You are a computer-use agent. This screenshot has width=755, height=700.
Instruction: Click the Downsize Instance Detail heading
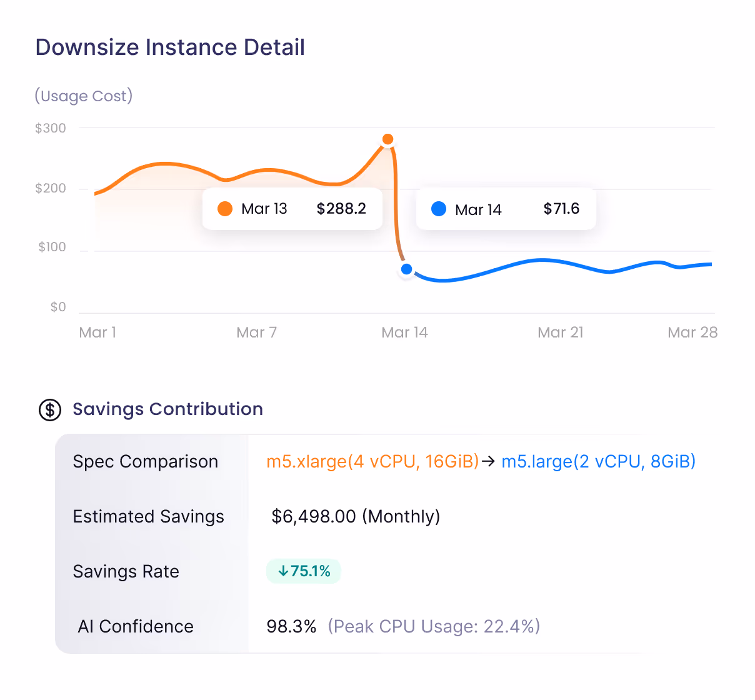[x=170, y=47]
